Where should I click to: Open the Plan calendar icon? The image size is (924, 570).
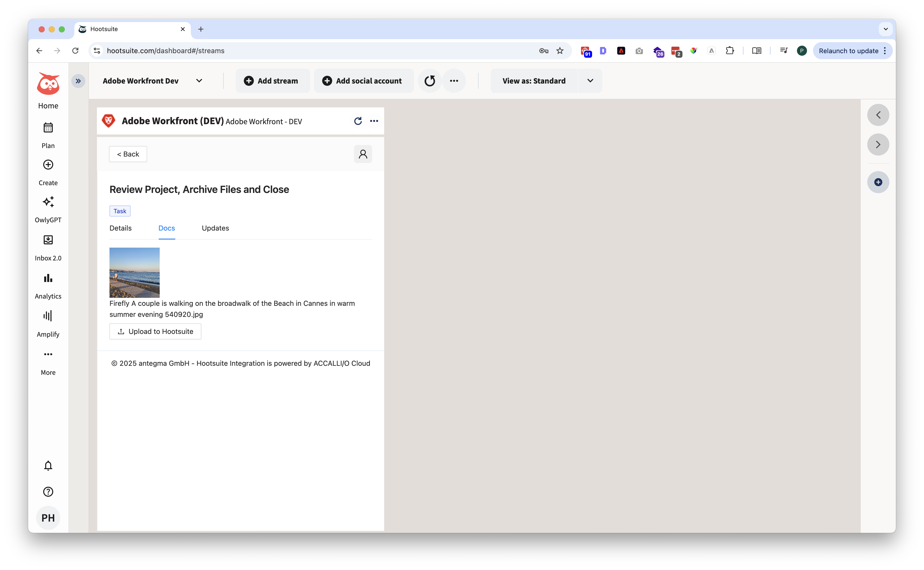click(x=48, y=128)
